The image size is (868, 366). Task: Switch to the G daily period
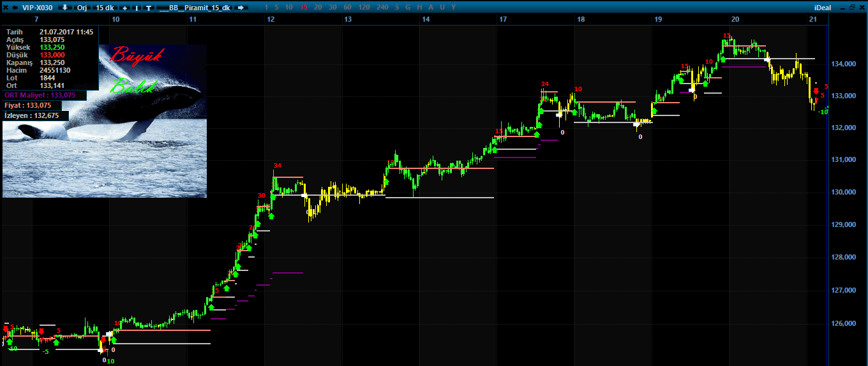click(x=407, y=7)
